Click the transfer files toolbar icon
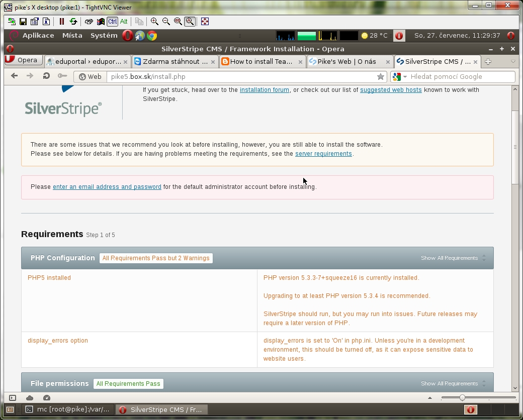This screenshot has width=523, height=420. [139, 22]
